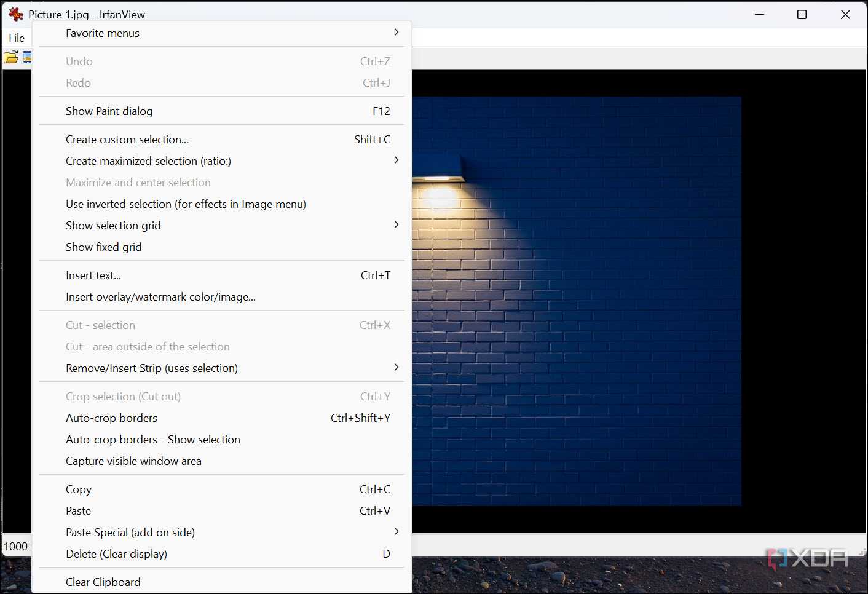
Task: Click the Open folder toolbar icon
Action: (x=10, y=58)
